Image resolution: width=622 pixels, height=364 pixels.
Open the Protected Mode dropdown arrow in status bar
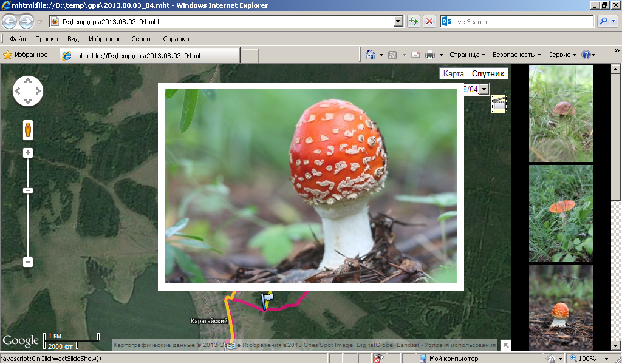pyautogui.click(x=560, y=359)
